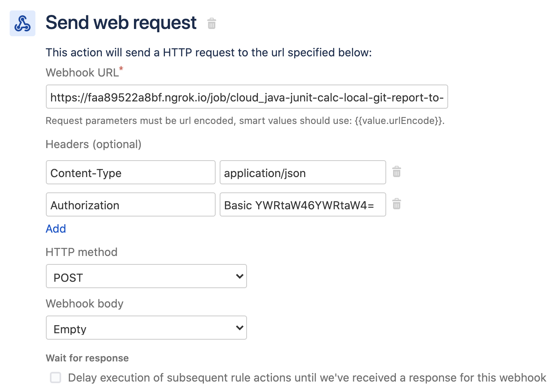This screenshot has width=560, height=392.
Task: Click the Delay execution of subsequent rule actions label
Action: point(307,378)
